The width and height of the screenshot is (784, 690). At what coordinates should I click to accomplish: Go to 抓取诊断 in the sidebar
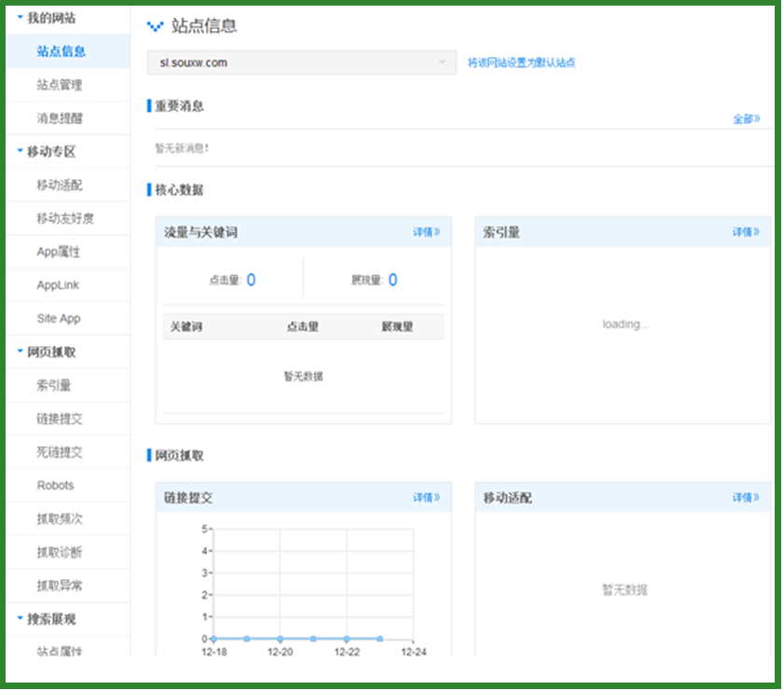60,552
